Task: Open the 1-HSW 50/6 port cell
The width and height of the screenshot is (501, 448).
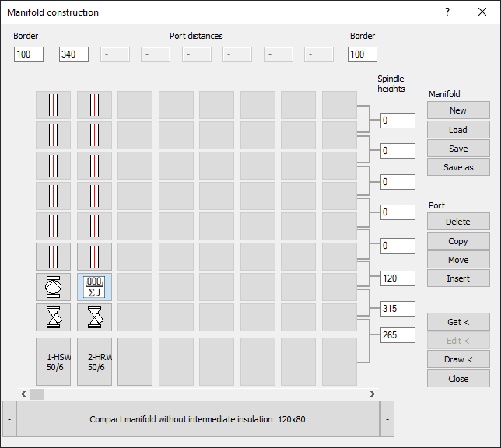Action: pos(54,362)
